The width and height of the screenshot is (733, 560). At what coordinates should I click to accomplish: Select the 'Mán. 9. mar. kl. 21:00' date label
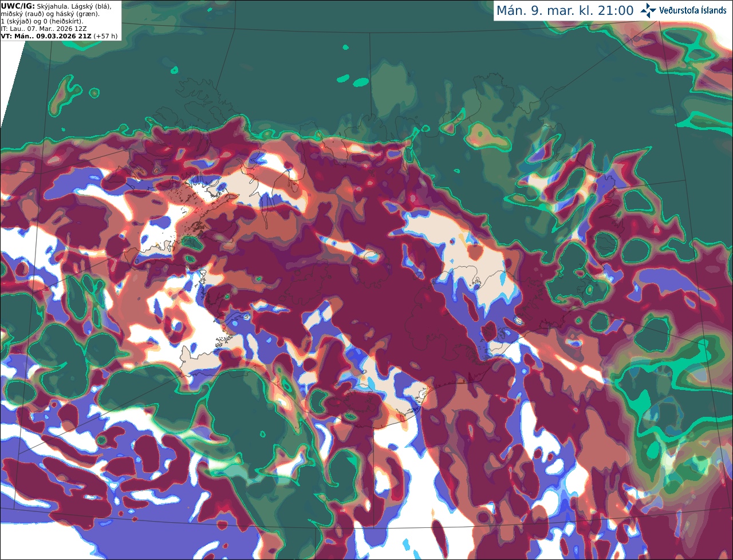565,11
